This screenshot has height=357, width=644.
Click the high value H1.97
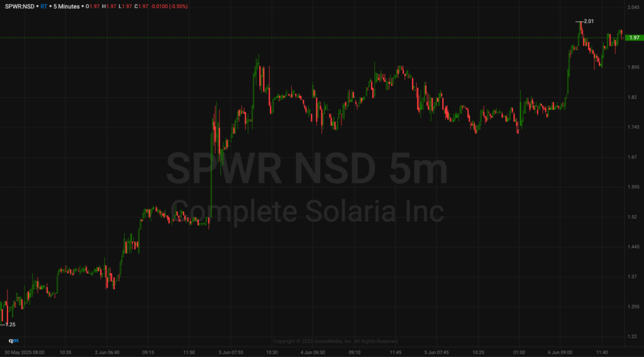tap(109, 6)
